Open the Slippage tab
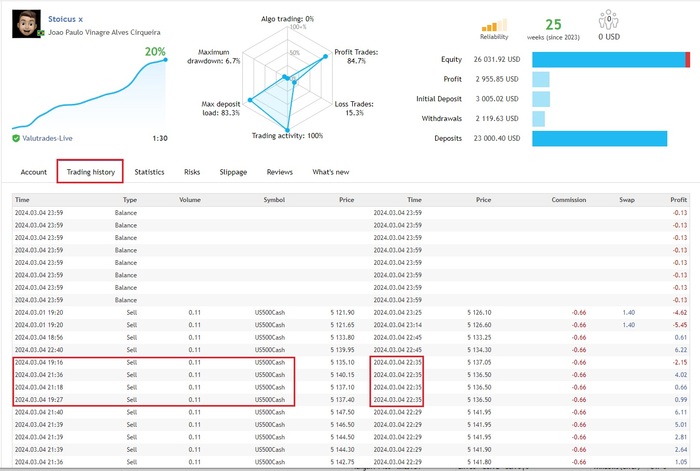This screenshot has height=471, width=700. tap(233, 172)
